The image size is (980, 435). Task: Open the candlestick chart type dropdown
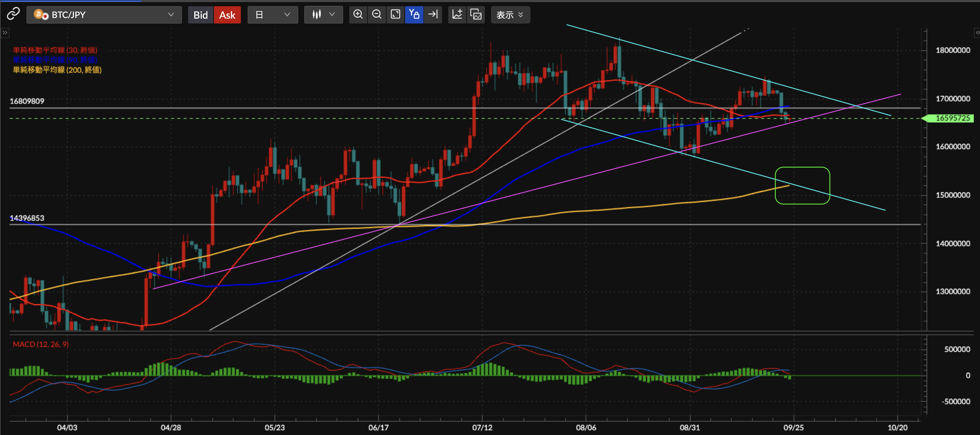click(323, 15)
